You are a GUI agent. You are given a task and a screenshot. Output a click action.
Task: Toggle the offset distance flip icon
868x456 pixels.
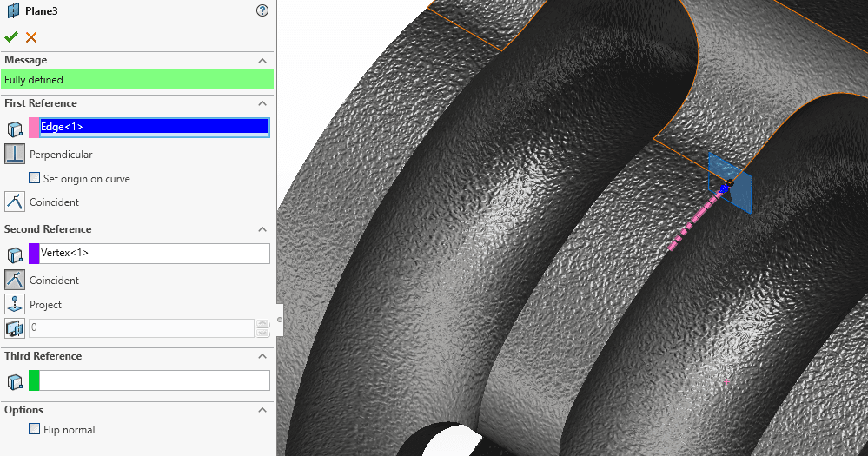[x=15, y=328]
